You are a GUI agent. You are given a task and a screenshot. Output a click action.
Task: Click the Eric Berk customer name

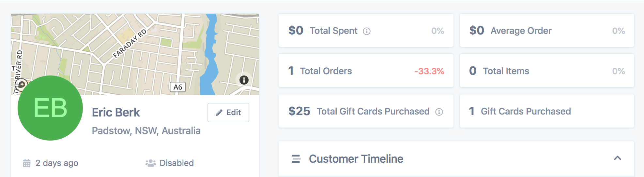coord(116,113)
